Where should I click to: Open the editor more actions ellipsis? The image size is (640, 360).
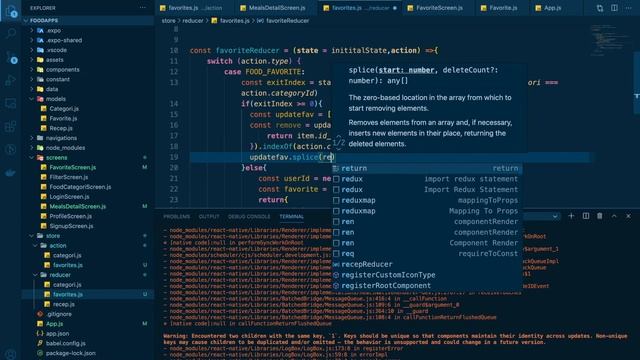pyautogui.click(x=629, y=8)
